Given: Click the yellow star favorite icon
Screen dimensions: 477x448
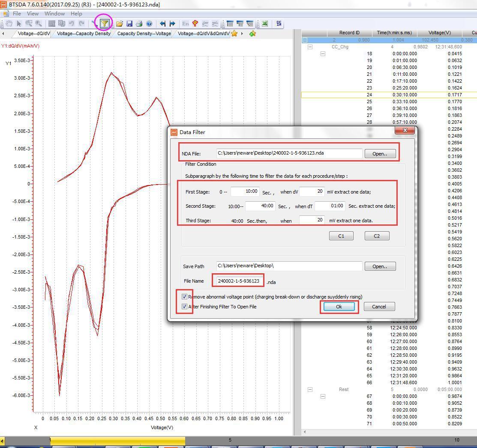Looking at the screenshot, I should pyautogui.click(x=234, y=33).
